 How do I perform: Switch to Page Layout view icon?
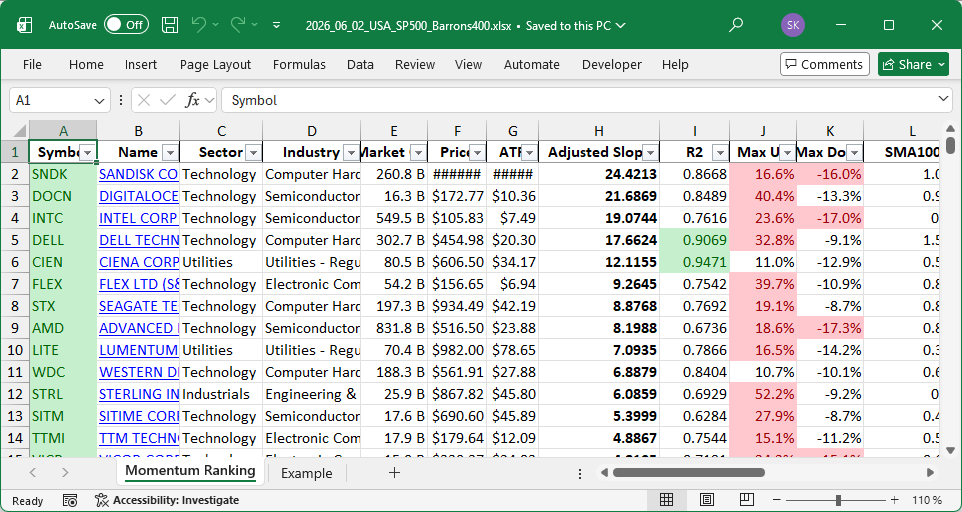(706, 500)
